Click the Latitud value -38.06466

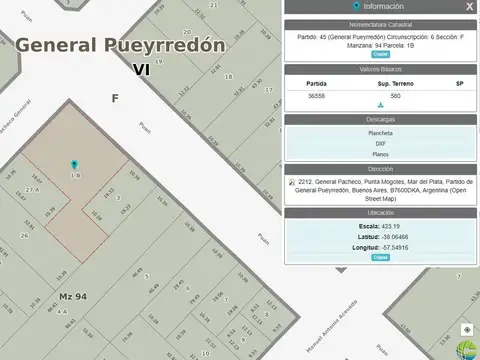pyautogui.click(x=395, y=237)
